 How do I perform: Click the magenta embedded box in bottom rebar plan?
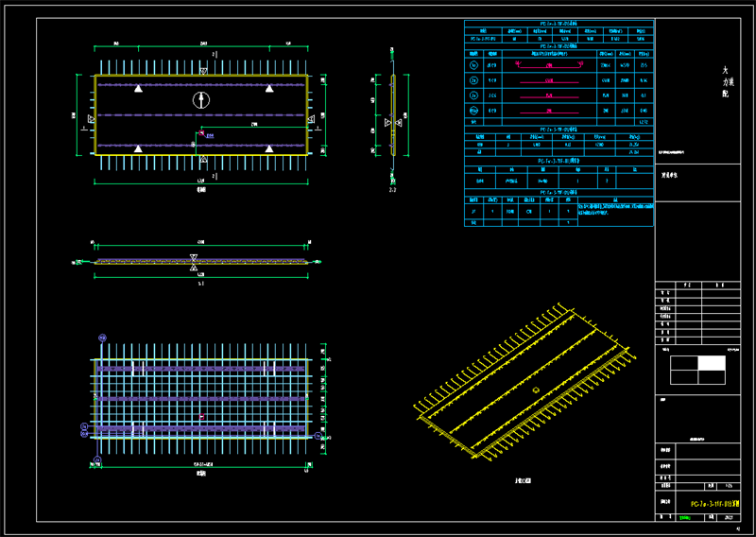click(x=201, y=416)
